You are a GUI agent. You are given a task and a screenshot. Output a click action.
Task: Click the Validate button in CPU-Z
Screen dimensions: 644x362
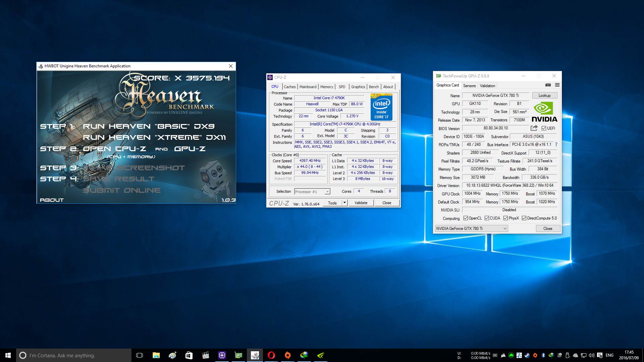tap(361, 203)
